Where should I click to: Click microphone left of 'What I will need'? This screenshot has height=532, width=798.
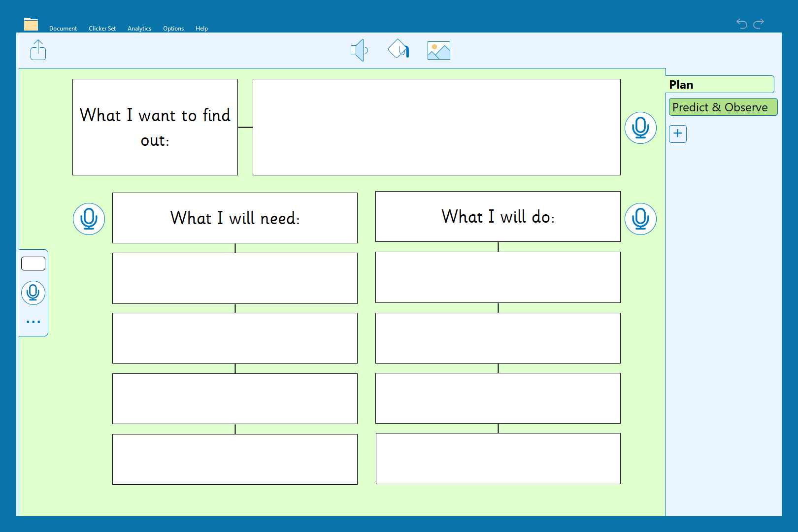point(89,219)
